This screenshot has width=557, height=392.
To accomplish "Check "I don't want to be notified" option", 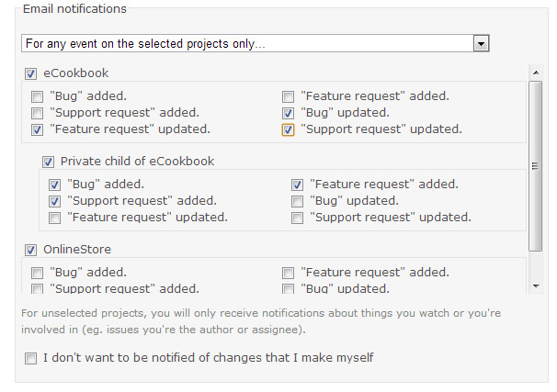I will [x=30, y=358].
